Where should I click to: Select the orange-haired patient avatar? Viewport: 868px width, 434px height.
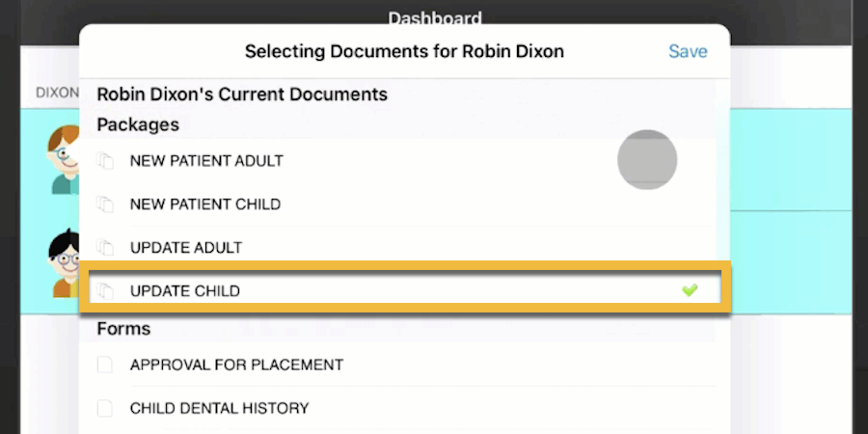click(64, 159)
